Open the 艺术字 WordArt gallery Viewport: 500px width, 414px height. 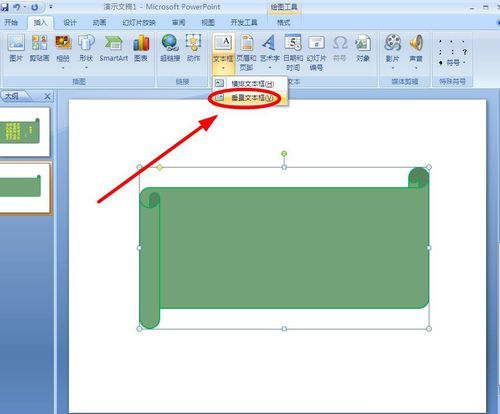[x=269, y=52]
